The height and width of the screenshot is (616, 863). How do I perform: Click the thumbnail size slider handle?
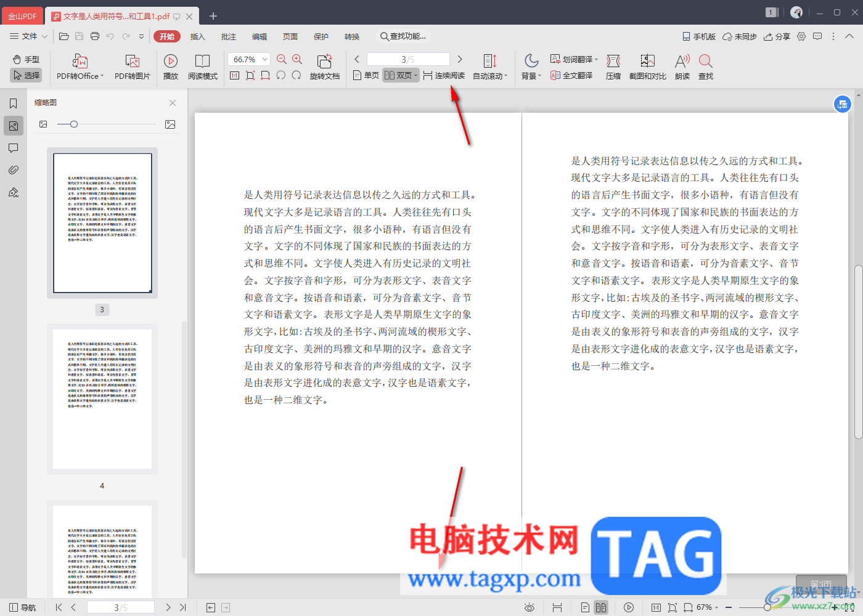74,124
